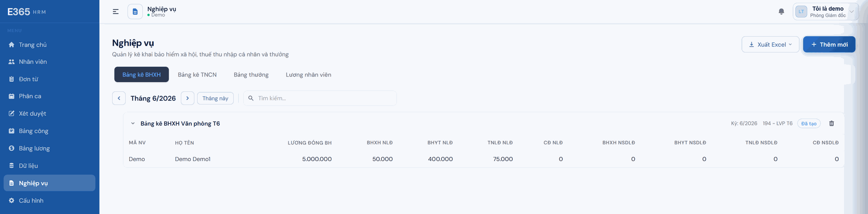Toggle the sidebar hamburger menu
This screenshot has height=214, width=868.
click(x=116, y=12)
